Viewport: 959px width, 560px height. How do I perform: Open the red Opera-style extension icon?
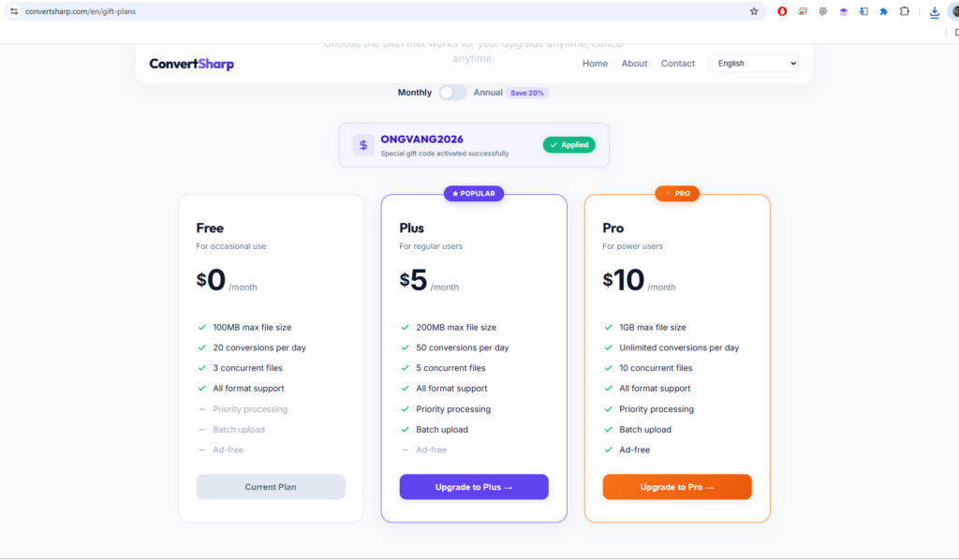pos(782,11)
